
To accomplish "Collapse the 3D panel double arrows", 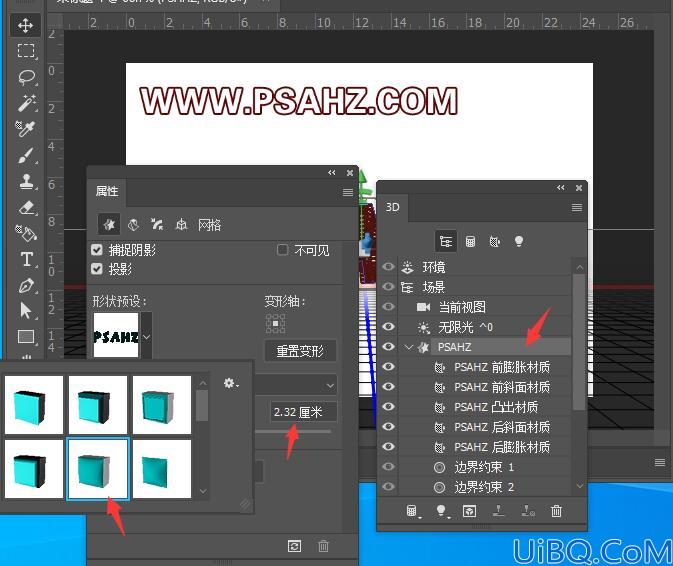I will (561, 188).
